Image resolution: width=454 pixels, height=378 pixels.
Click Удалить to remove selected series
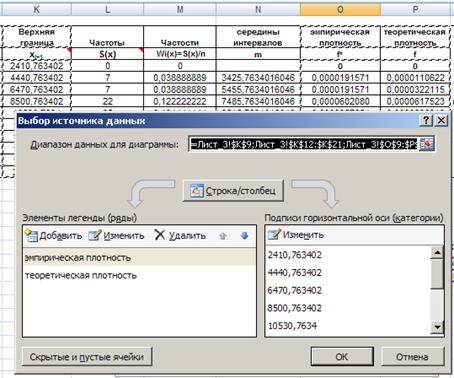point(180,235)
